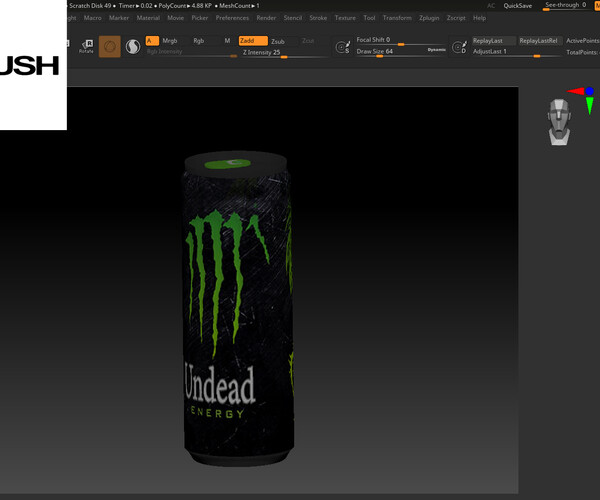Enable Mrgb mode
The image size is (600, 500).
pyautogui.click(x=170, y=41)
